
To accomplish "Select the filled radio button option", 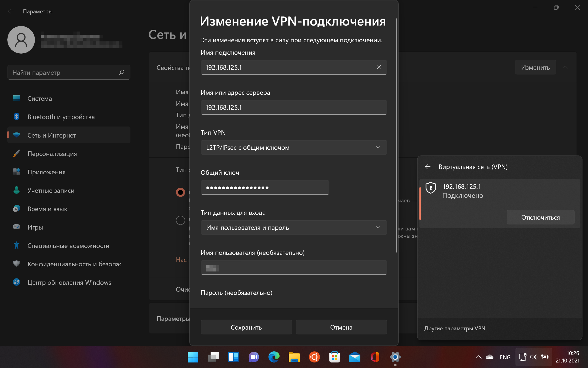I will tap(180, 192).
